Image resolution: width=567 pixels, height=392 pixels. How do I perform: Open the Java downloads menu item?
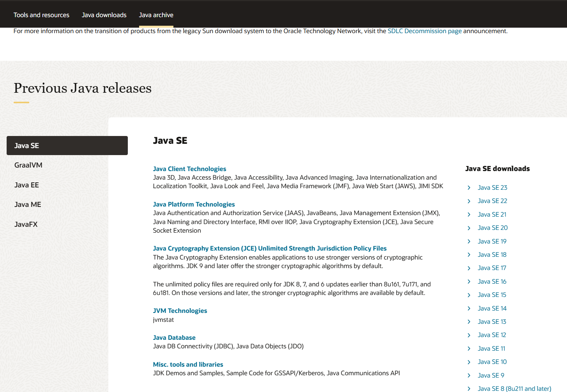pyautogui.click(x=104, y=15)
